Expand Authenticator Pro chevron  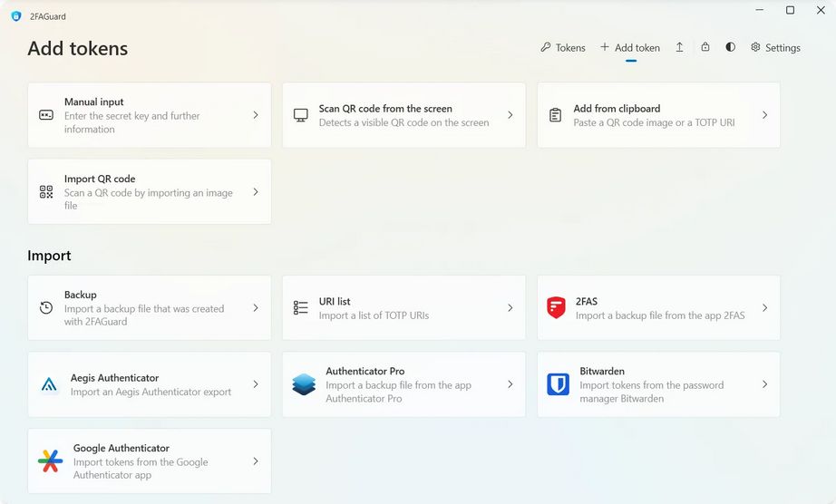(510, 384)
